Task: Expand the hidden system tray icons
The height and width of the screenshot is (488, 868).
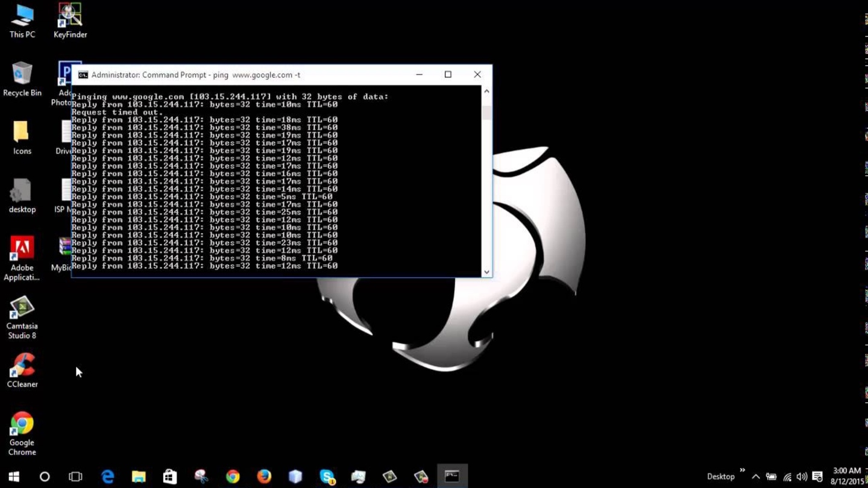Action: (755, 477)
